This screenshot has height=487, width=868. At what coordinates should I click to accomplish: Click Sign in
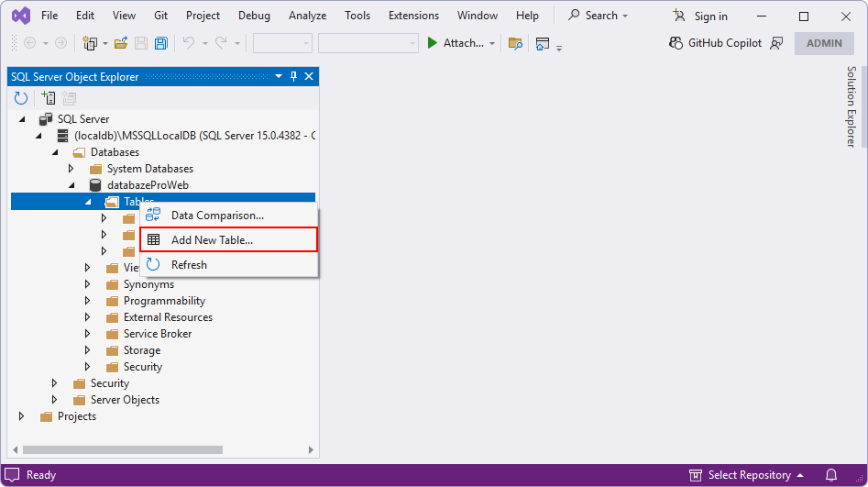click(x=701, y=16)
